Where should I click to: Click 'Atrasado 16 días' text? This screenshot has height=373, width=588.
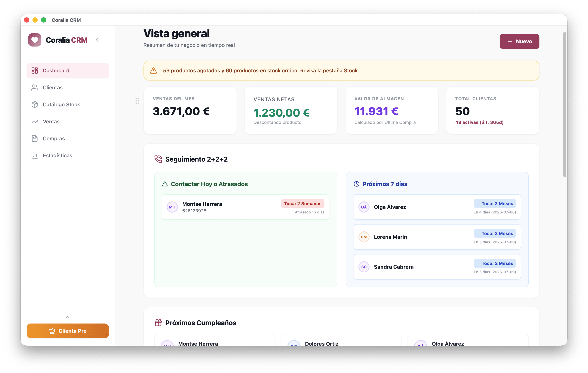click(309, 212)
